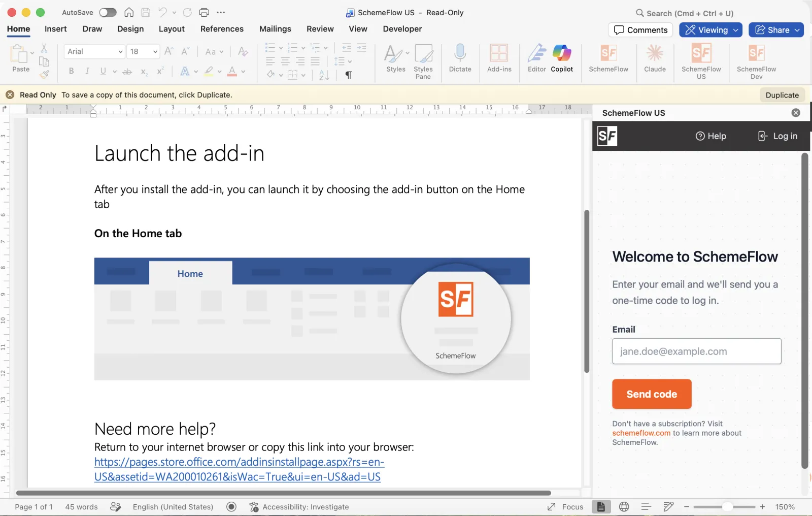Open the Review tab
Viewport: 812px width, 516px height.
click(x=320, y=29)
